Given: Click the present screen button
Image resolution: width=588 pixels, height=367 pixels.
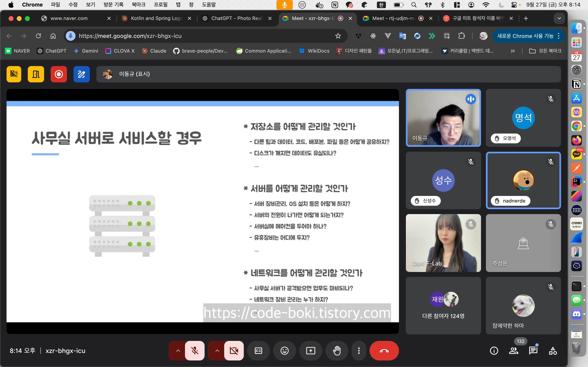Looking at the screenshot, I should pyautogui.click(x=311, y=350).
